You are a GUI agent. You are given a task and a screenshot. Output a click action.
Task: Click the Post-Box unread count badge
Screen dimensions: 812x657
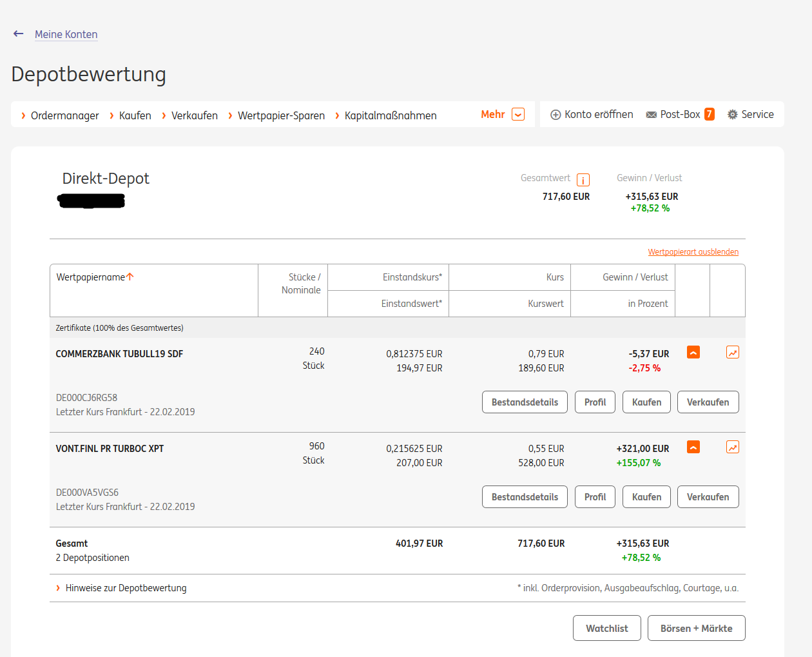(x=709, y=114)
